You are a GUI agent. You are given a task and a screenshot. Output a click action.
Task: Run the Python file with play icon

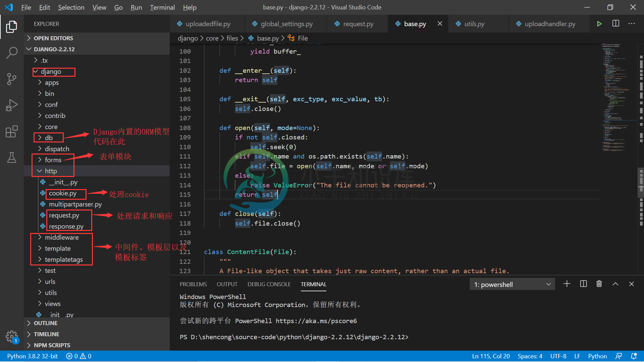[x=599, y=24]
